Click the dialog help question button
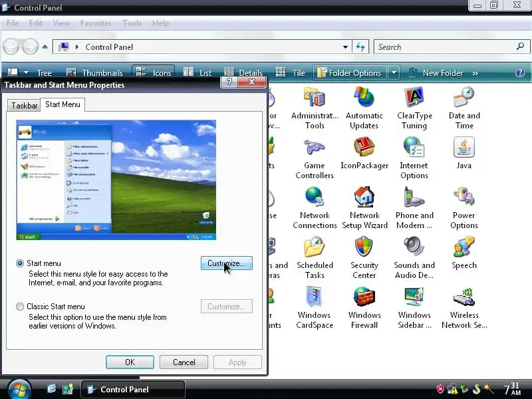 (x=229, y=82)
